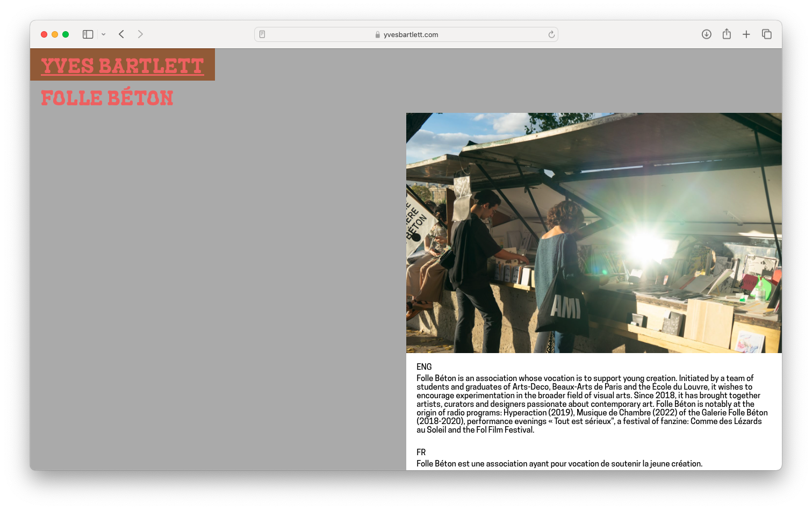Show the Safari sidebar
Viewport: 812px width, 510px height.
(x=88, y=34)
